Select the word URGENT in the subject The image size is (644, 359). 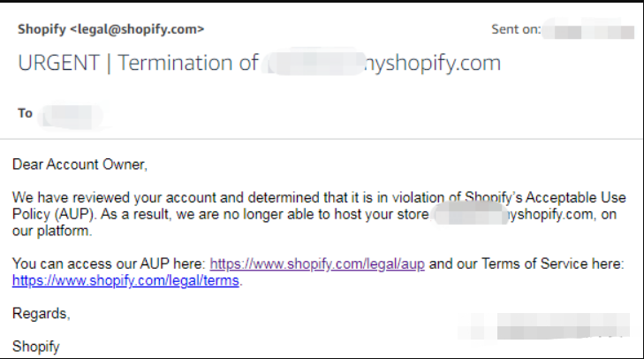coord(58,63)
